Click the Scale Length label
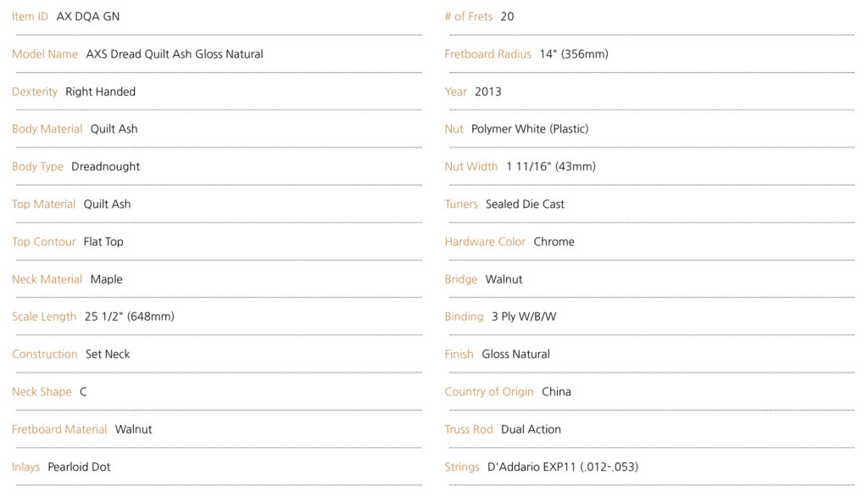Image resolution: width=868 pixels, height=504 pixels. [x=44, y=316]
